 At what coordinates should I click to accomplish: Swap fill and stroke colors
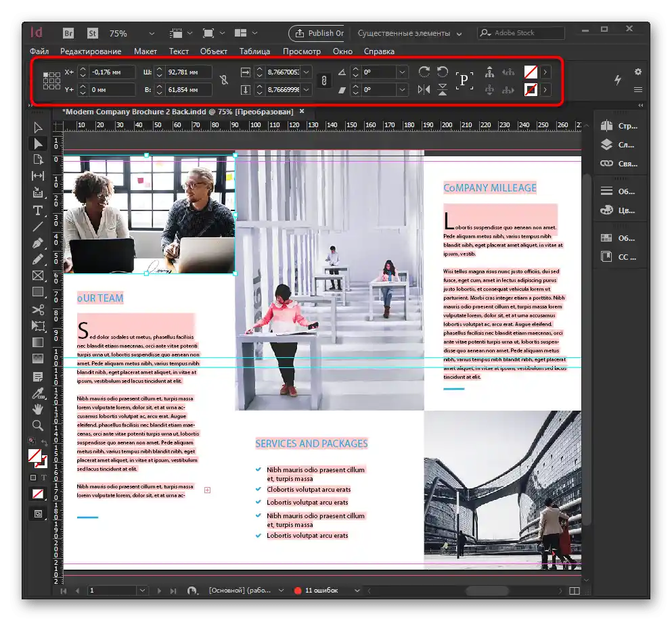(x=44, y=442)
